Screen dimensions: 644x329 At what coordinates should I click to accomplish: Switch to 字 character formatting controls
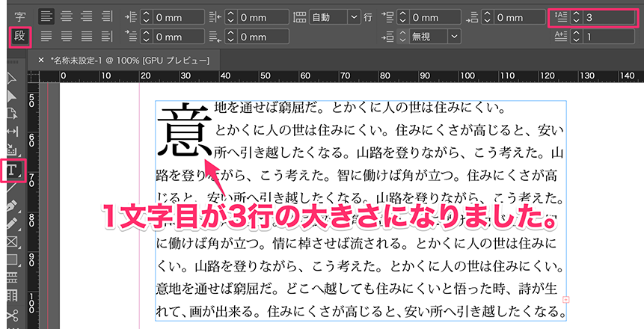tap(19, 17)
